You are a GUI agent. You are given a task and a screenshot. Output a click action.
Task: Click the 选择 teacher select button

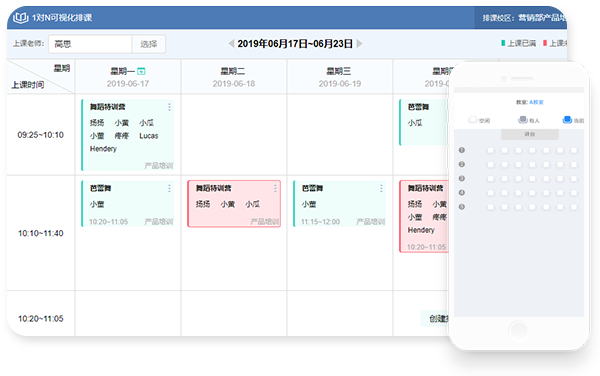point(149,44)
